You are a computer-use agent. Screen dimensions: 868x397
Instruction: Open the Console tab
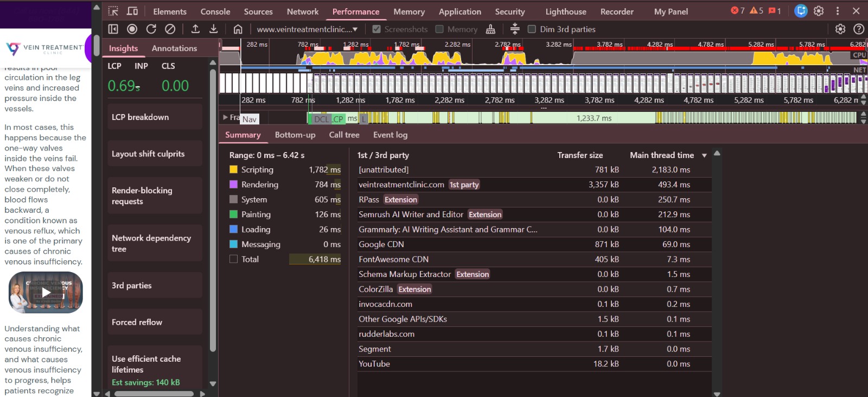pos(215,11)
